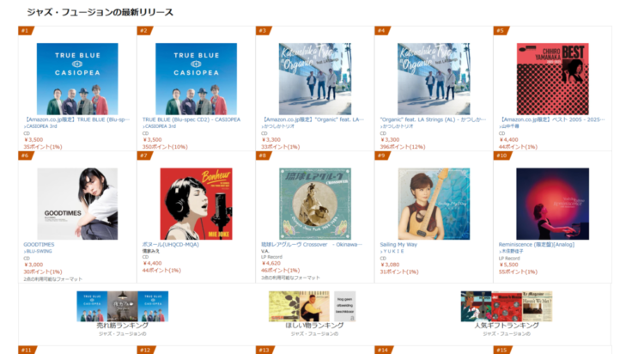Select the red Bonheur album cover

[x=197, y=204]
